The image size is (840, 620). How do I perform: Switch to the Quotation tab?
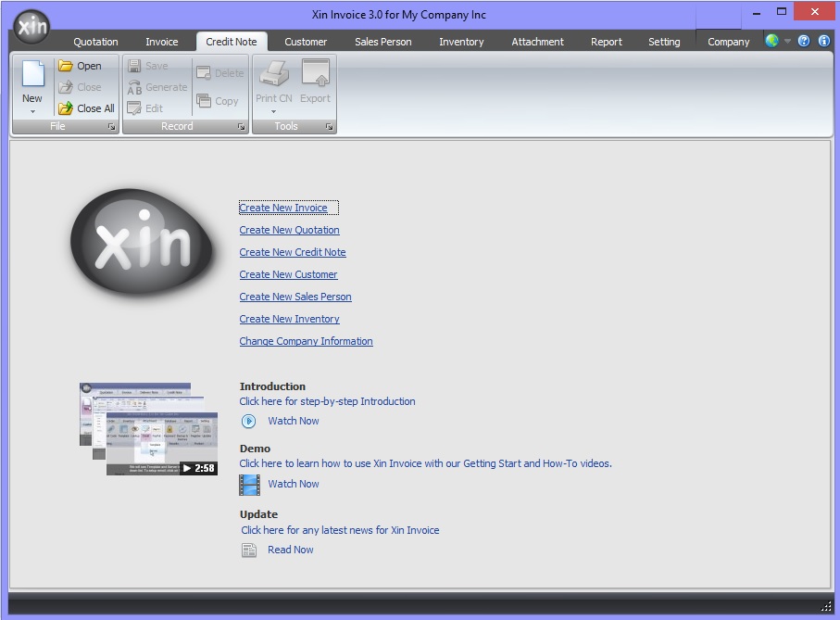95,42
